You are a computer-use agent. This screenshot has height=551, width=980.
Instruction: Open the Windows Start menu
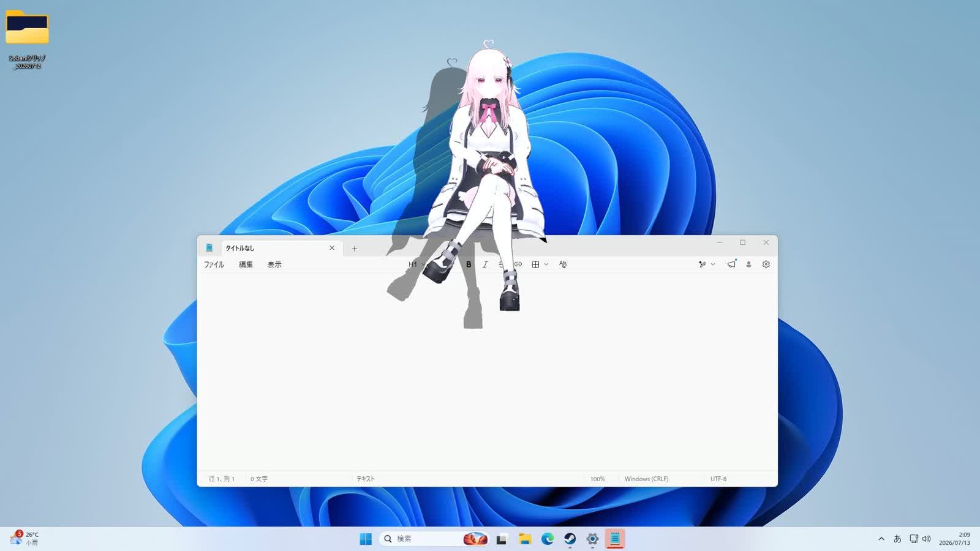click(366, 539)
